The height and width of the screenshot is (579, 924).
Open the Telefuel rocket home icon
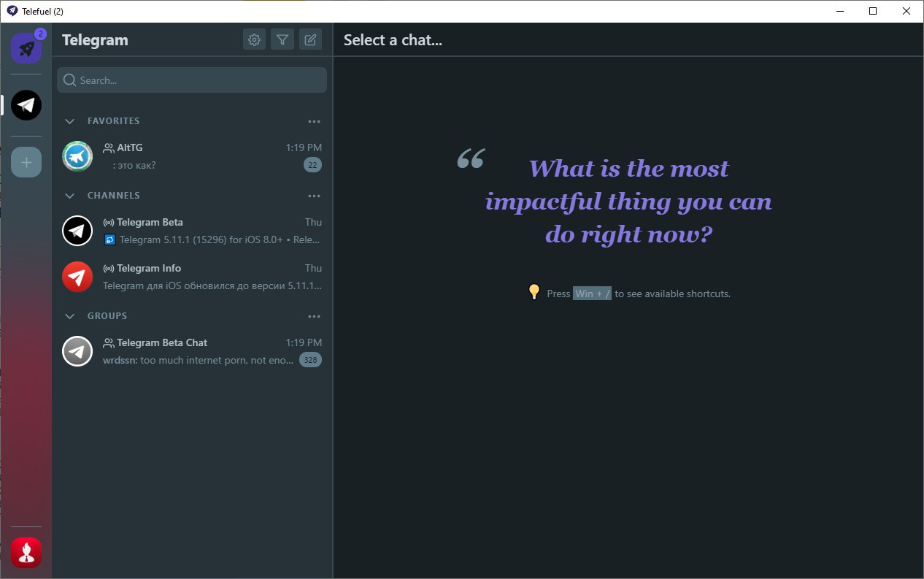[26, 48]
